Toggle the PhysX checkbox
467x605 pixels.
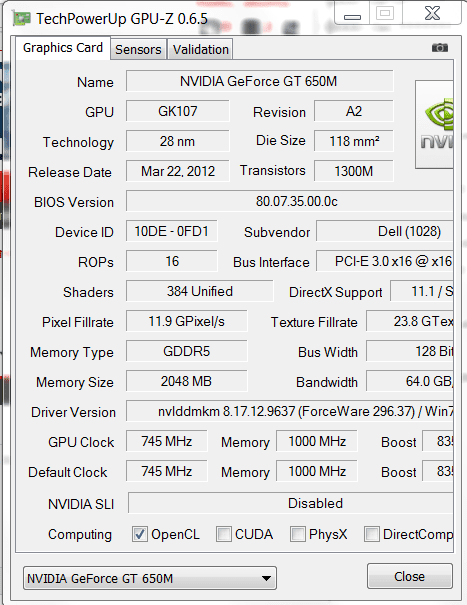(x=298, y=534)
